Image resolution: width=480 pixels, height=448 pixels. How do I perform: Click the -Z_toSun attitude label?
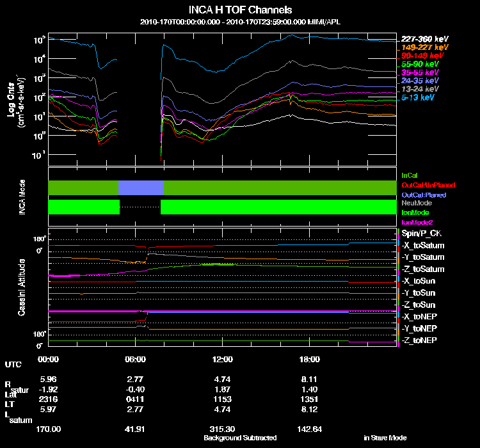418,305
